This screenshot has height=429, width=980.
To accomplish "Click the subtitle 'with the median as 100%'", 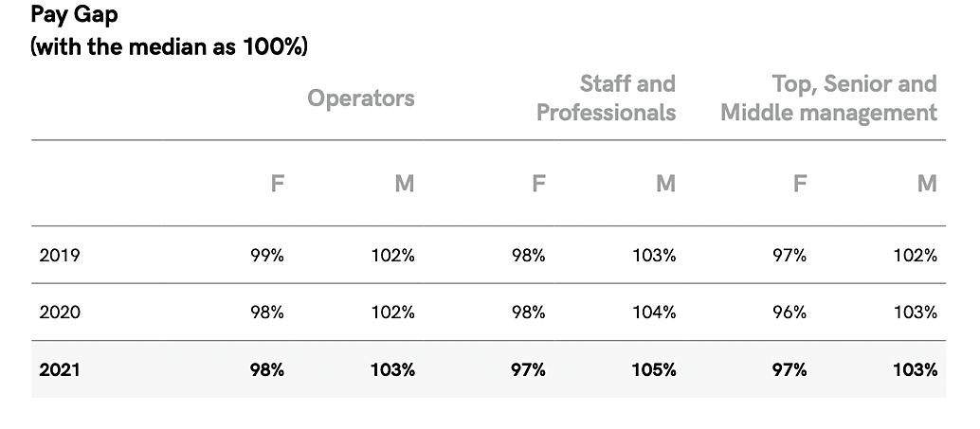I will point(170,46).
